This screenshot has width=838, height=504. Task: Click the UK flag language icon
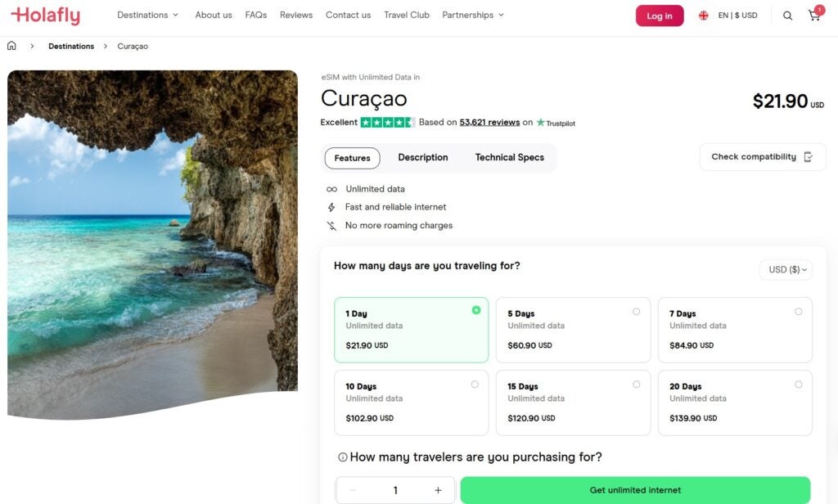pyautogui.click(x=703, y=16)
